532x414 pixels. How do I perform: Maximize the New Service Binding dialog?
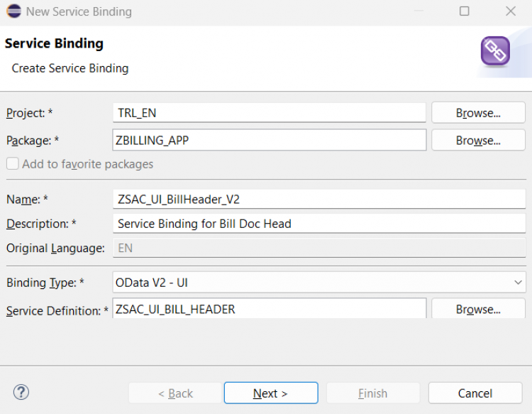click(x=465, y=11)
